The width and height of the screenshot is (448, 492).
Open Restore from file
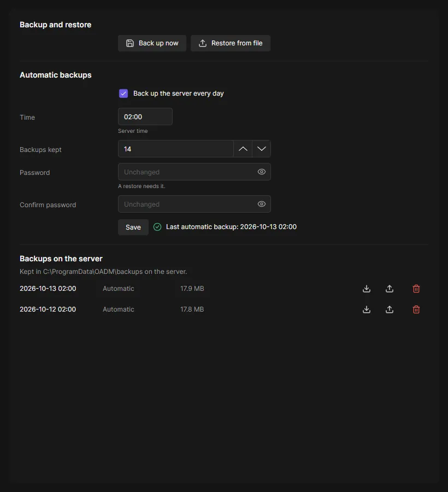[231, 43]
